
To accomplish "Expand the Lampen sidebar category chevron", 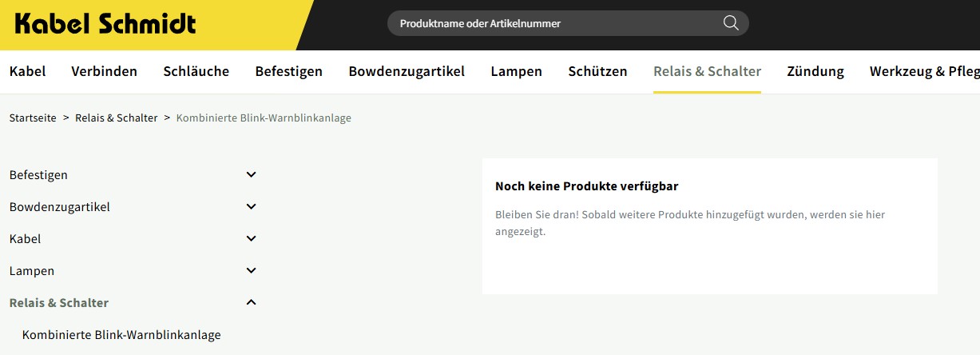I will tap(251, 270).
